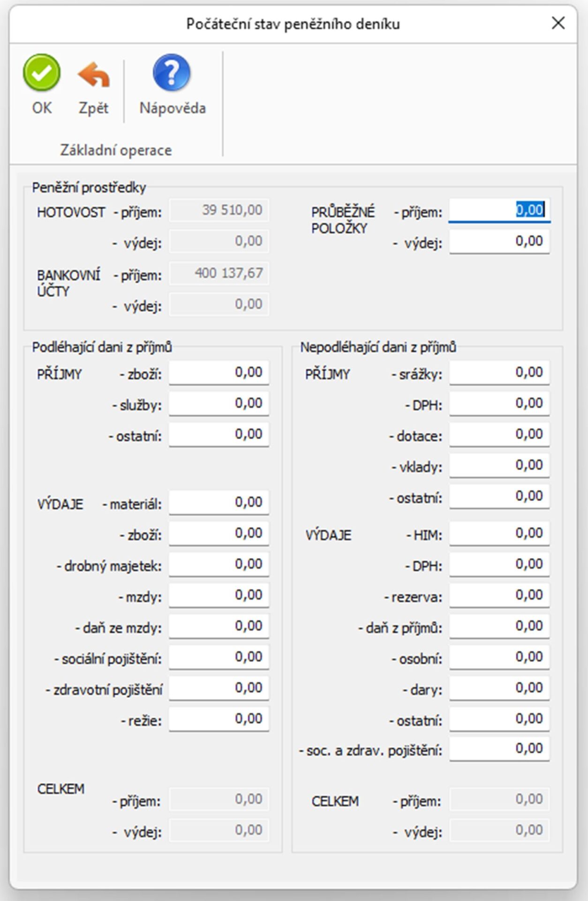Click the orange Zpět back arrow
Viewport: 588px width, 901px height.
[93, 75]
